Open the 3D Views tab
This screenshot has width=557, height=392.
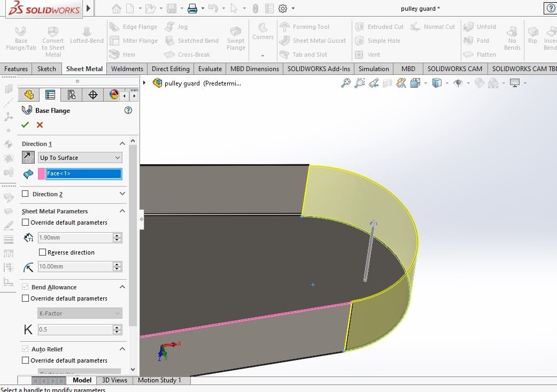[x=114, y=380]
